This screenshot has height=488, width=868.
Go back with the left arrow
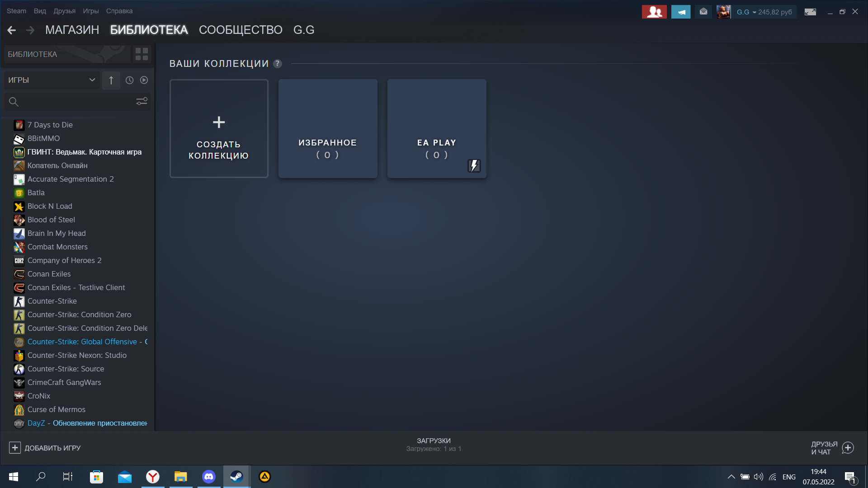click(12, 30)
